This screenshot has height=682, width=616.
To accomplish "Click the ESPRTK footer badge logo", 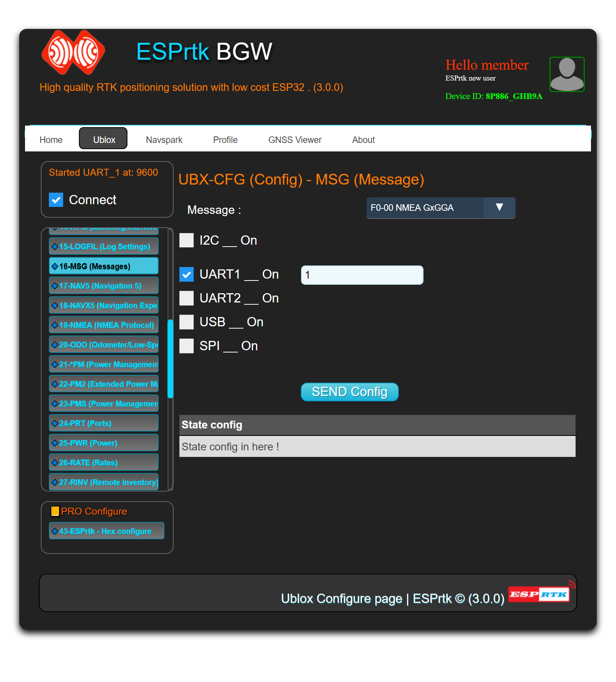I will click(539, 594).
